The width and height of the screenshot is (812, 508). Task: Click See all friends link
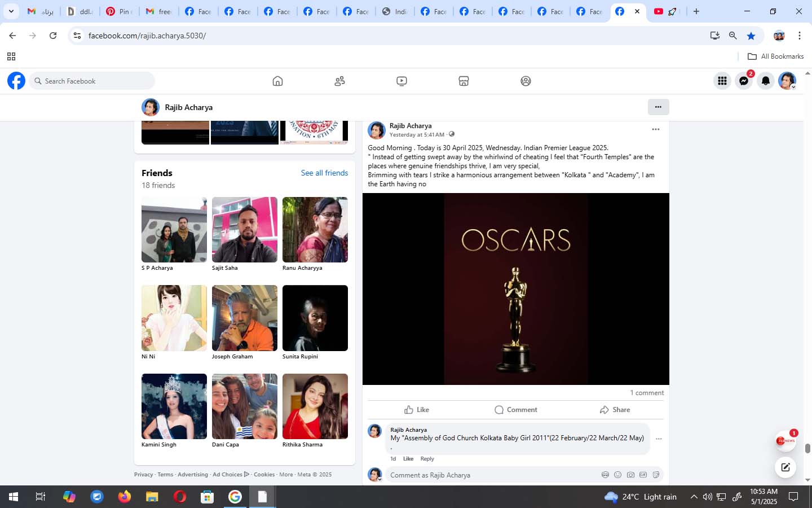pyautogui.click(x=324, y=173)
